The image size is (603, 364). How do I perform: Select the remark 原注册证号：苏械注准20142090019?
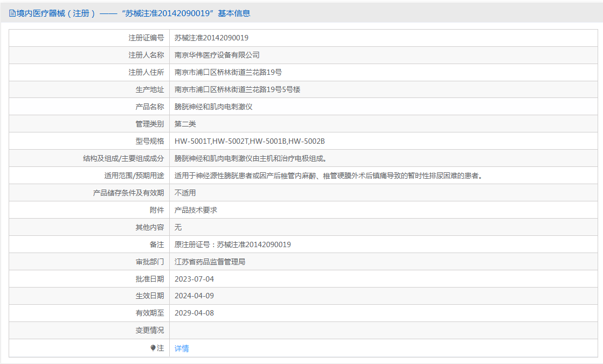(x=233, y=244)
